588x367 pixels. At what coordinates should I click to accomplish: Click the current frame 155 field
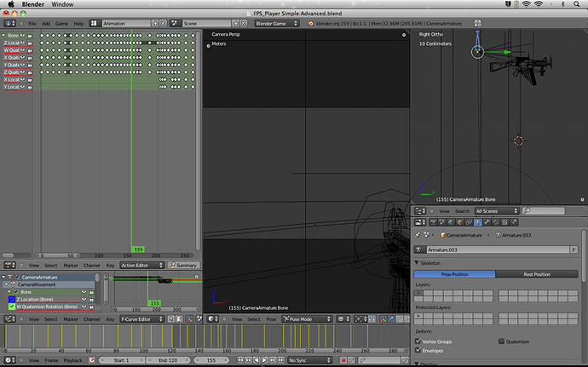(211, 360)
